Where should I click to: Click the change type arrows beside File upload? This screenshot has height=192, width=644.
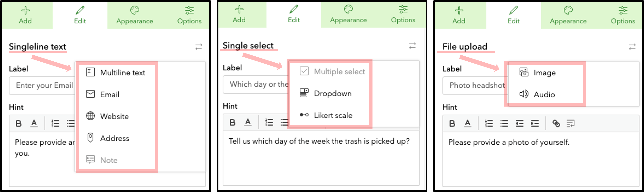click(632, 47)
